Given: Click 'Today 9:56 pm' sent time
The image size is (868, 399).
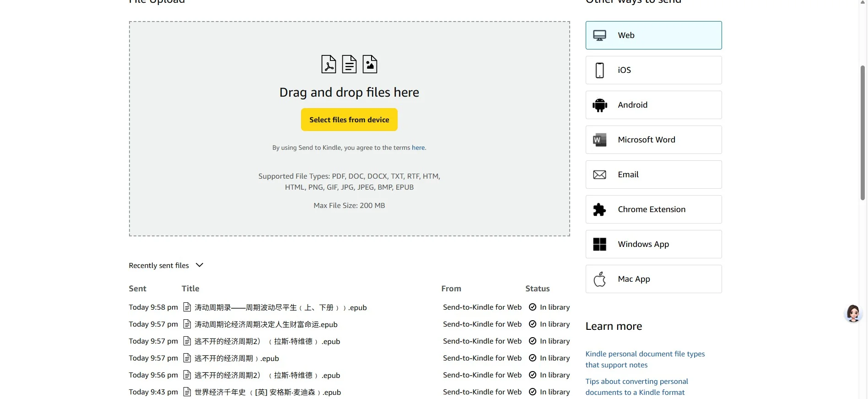Looking at the screenshot, I should pyautogui.click(x=153, y=375).
